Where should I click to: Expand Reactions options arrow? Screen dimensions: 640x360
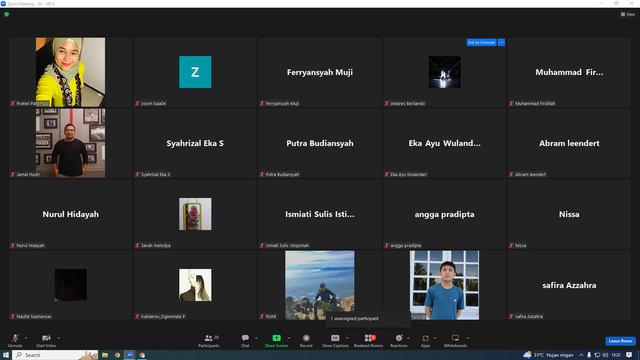(x=408, y=338)
